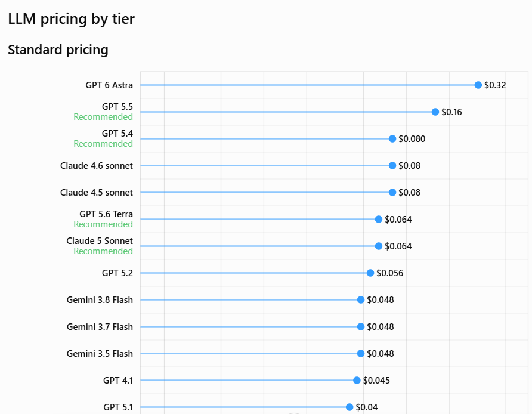Viewport: 532px width, 414px height.
Task: Click the GPT 6 Astra data point
Action: coord(478,85)
